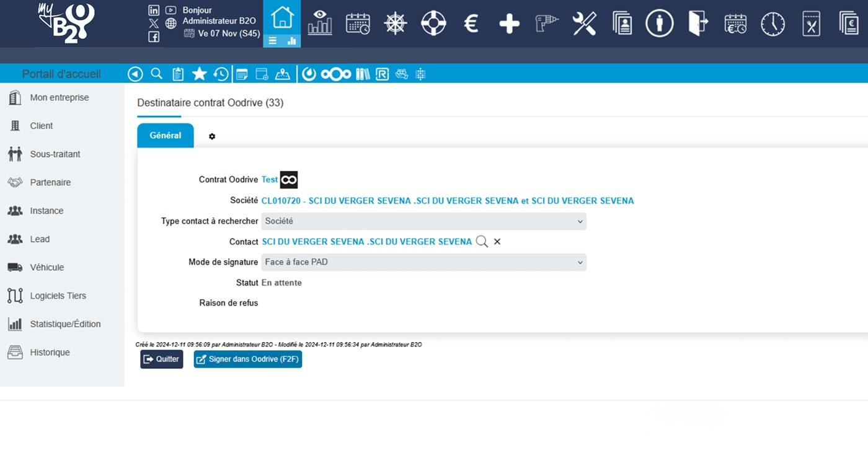Open the LinkedIn social icon
Image resolution: width=868 pixels, height=466 pixels.
point(154,10)
